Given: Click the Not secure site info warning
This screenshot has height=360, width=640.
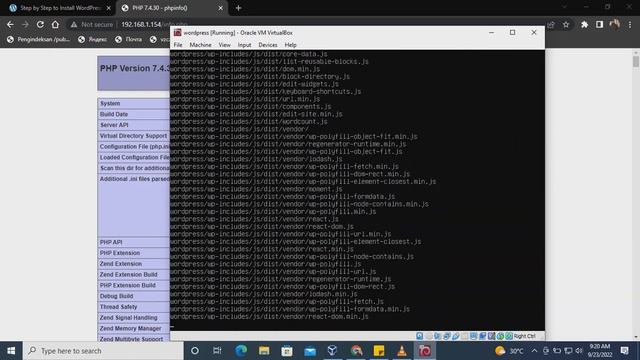Looking at the screenshot, I should (92, 24).
